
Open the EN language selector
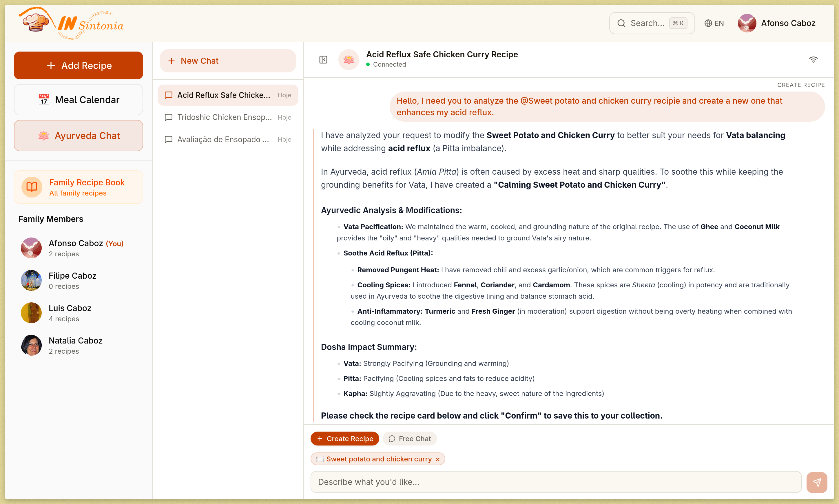[714, 23]
